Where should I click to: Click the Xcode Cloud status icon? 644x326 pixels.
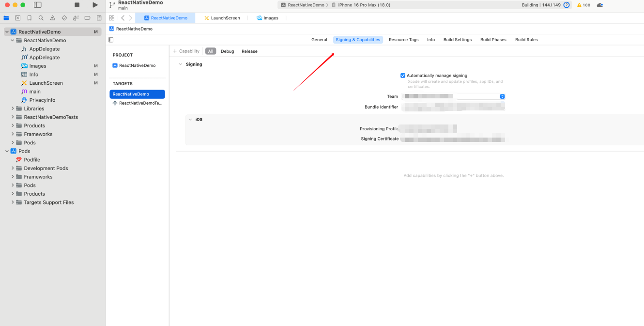click(600, 5)
